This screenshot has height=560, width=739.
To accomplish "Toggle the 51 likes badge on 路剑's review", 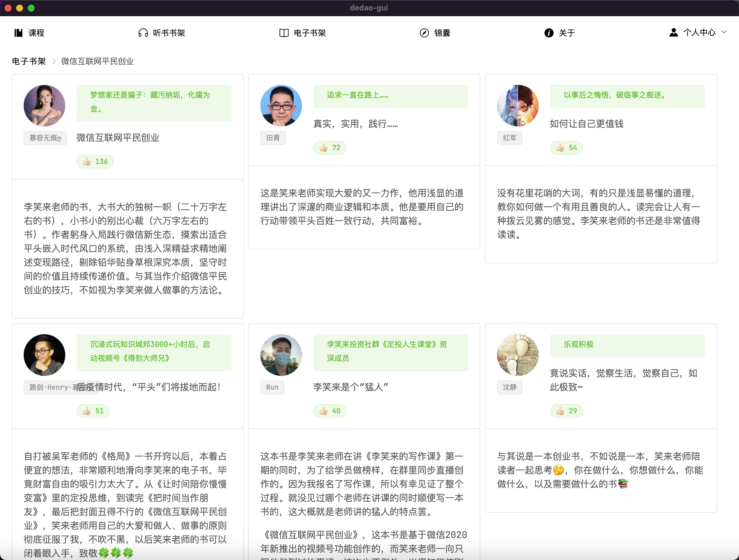I will (x=93, y=411).
